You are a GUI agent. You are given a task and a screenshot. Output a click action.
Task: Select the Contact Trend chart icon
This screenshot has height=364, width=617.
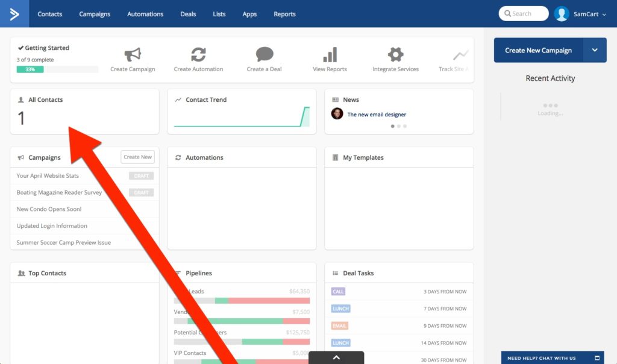177,99
